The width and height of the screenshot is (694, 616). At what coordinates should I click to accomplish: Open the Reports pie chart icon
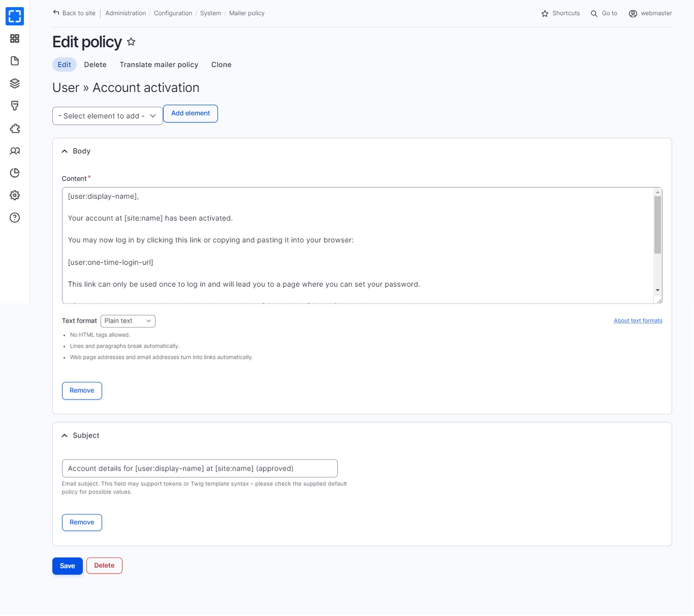(x=15, y=173)
